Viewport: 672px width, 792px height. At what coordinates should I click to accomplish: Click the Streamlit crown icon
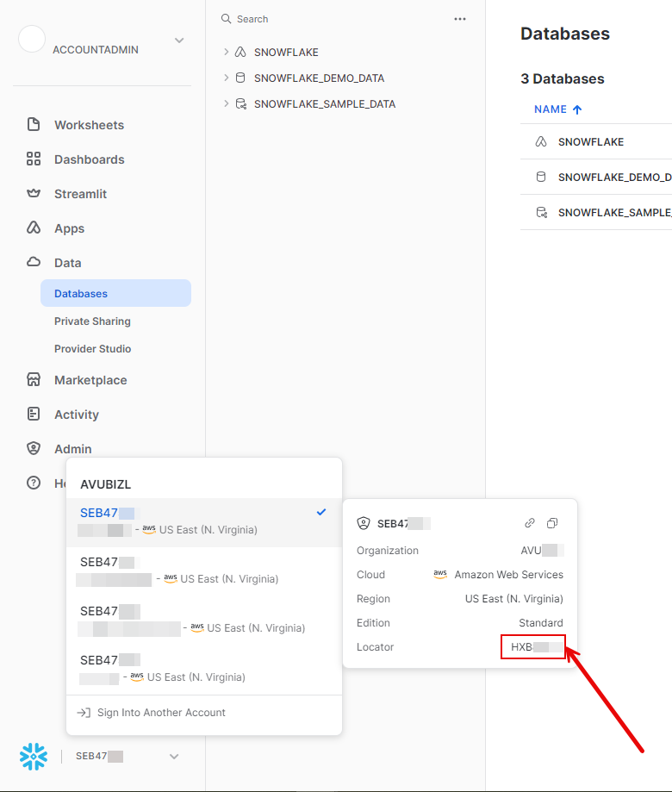pyautogui.click(x=34, y=193)
